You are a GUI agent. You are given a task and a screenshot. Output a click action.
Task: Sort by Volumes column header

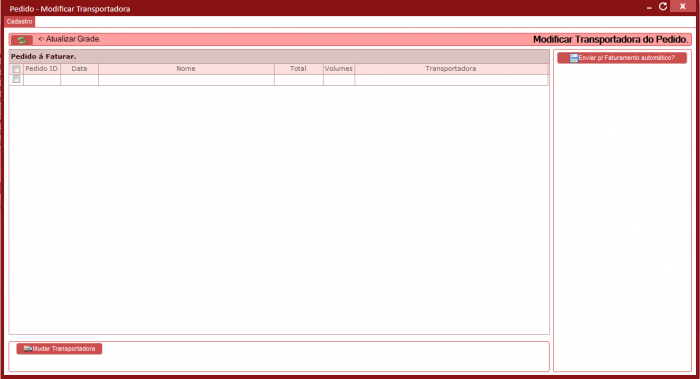(x=339, y=69)
